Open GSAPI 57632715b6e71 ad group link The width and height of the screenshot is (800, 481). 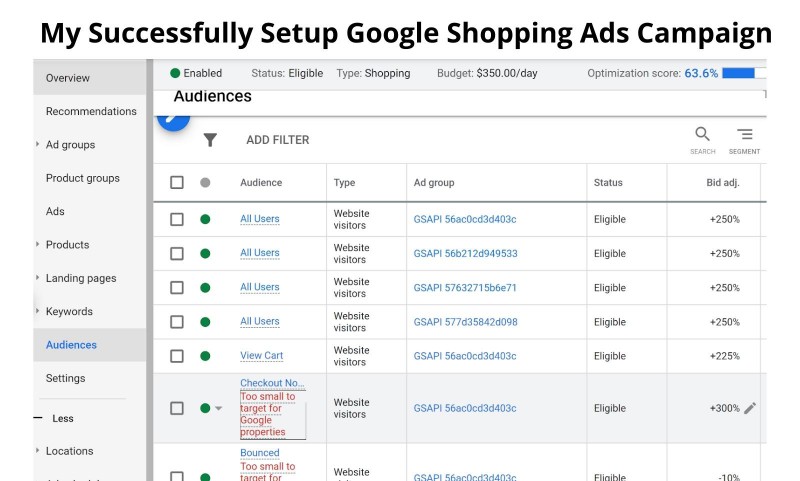[x=465, y=288]
